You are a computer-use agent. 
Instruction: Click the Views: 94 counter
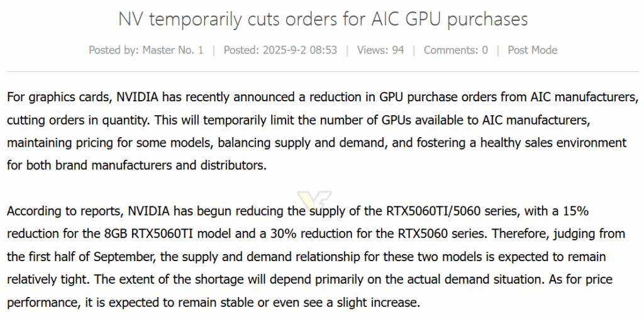(380, 50)
